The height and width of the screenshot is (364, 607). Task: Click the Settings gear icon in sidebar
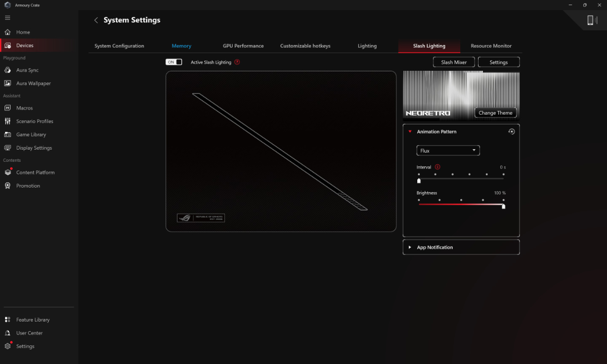point(8,346)
